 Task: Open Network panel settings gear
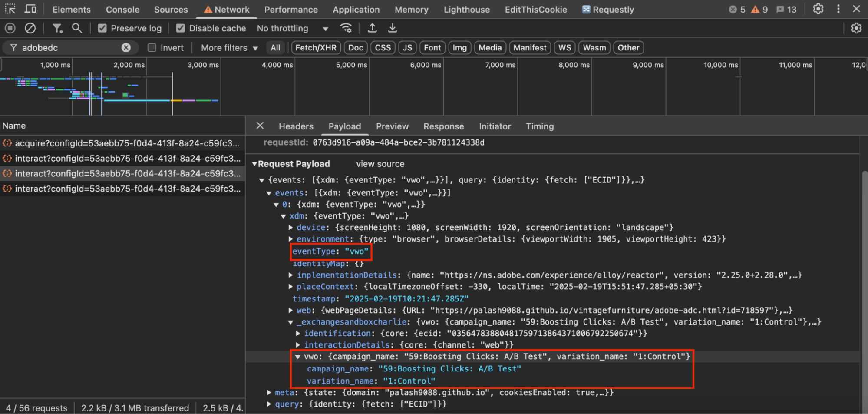pos(856,28)
